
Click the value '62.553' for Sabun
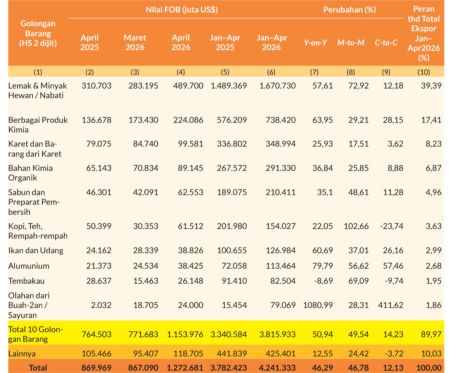pos(190,192)
